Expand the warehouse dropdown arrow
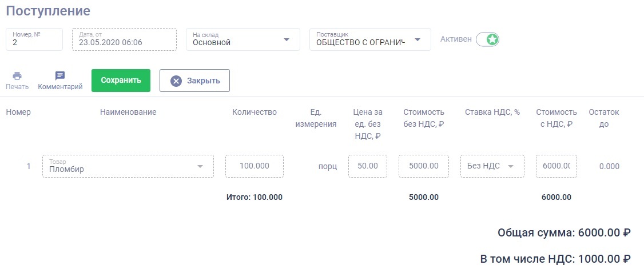This screenshot has width=644, height=273. pos(287,39)
